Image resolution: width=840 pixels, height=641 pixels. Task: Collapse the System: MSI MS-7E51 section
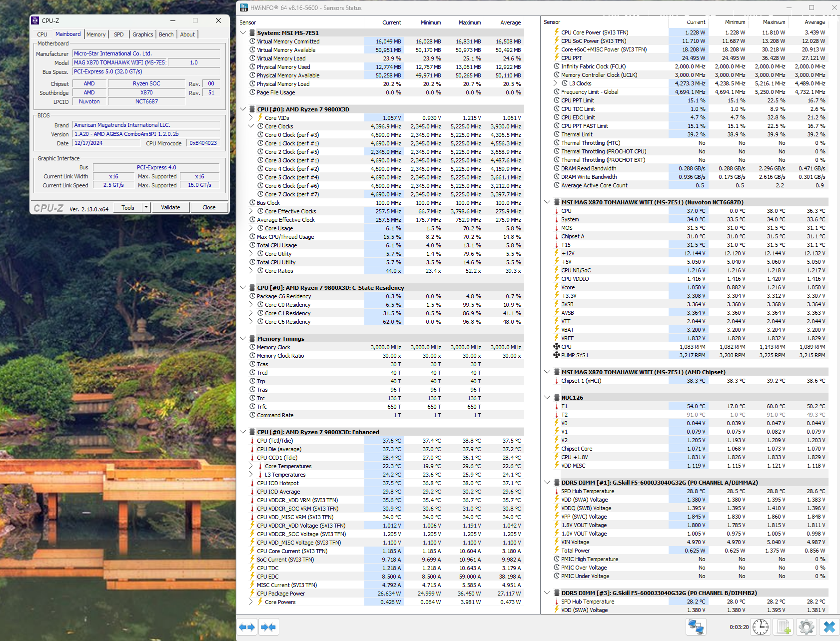[x=243, y=33]
